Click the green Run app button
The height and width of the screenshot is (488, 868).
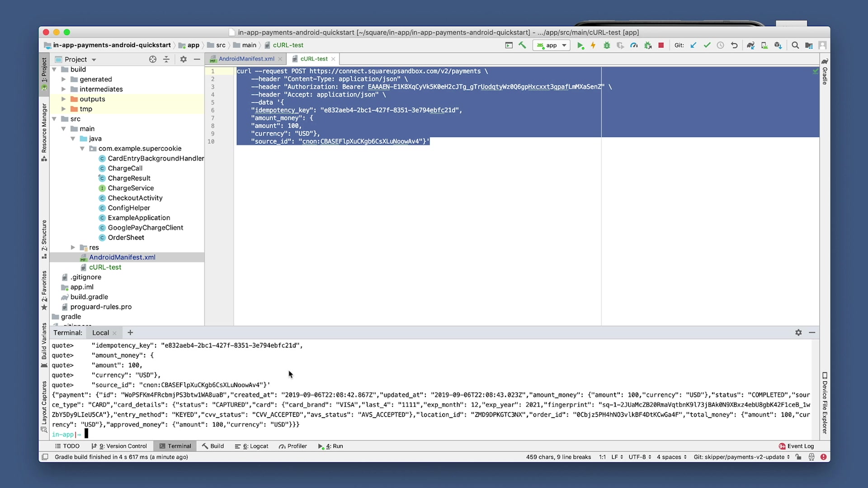pyautogui.click(x=580, y=45)
